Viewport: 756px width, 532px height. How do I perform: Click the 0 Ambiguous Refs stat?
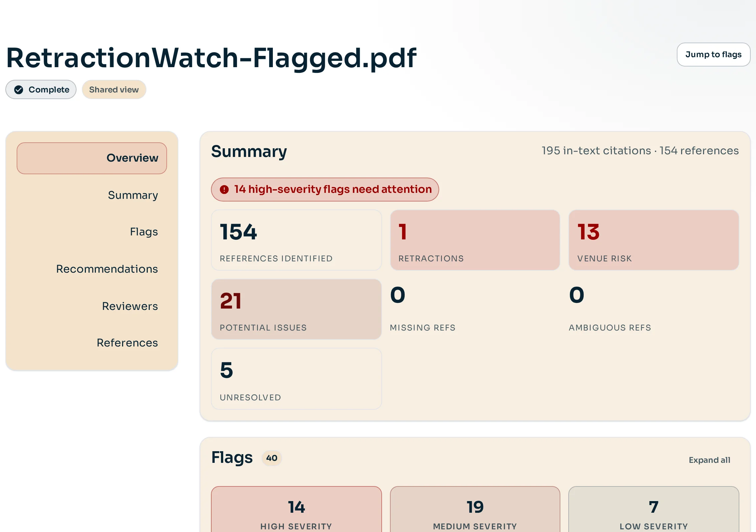(654, 309)
